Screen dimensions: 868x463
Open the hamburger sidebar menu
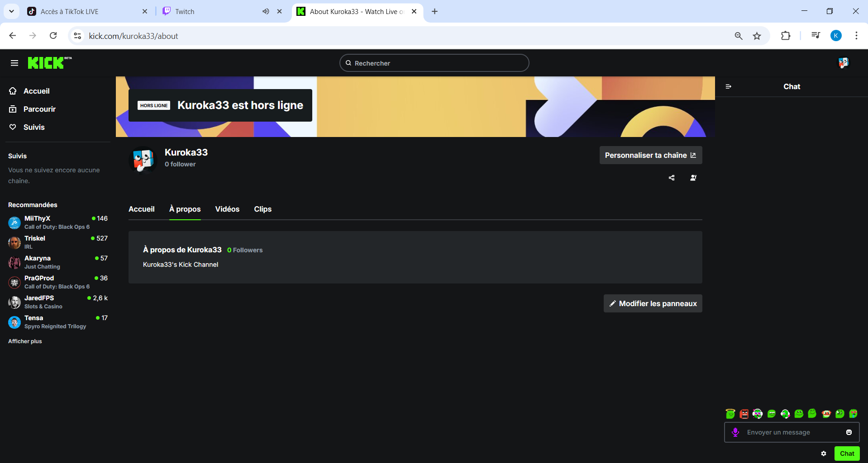click(14, 63)
